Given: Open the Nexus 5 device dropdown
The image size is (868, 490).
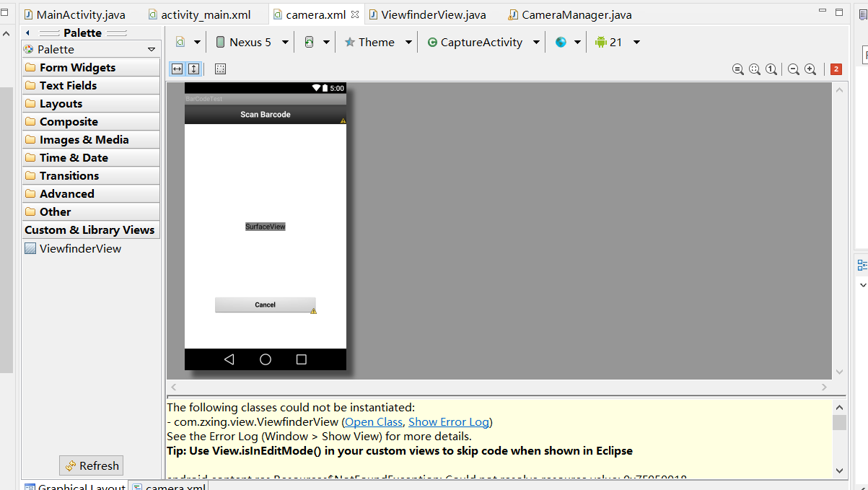Looking at the screenshot, I should coord(285,43).
